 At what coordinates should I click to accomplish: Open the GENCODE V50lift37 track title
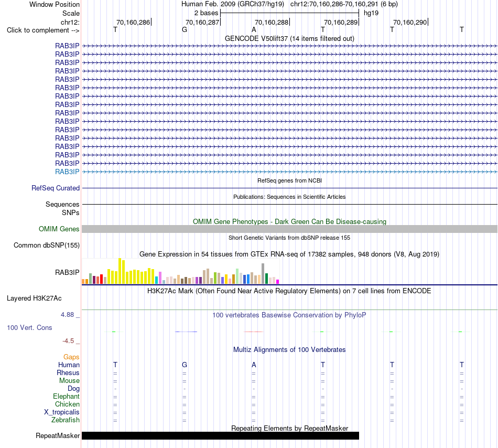289,38
